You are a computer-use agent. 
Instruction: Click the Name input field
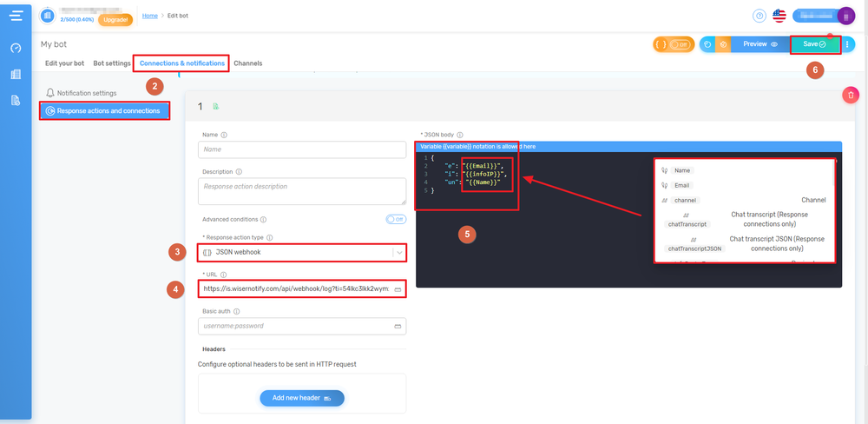pos(302,149)
